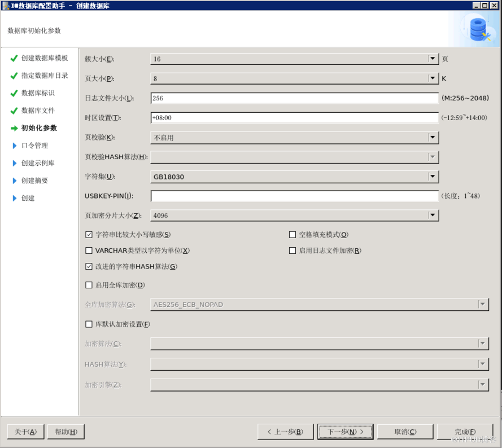502x448 pixels.
Task: Select 创建示例库 step
Action: pos(38,163)
